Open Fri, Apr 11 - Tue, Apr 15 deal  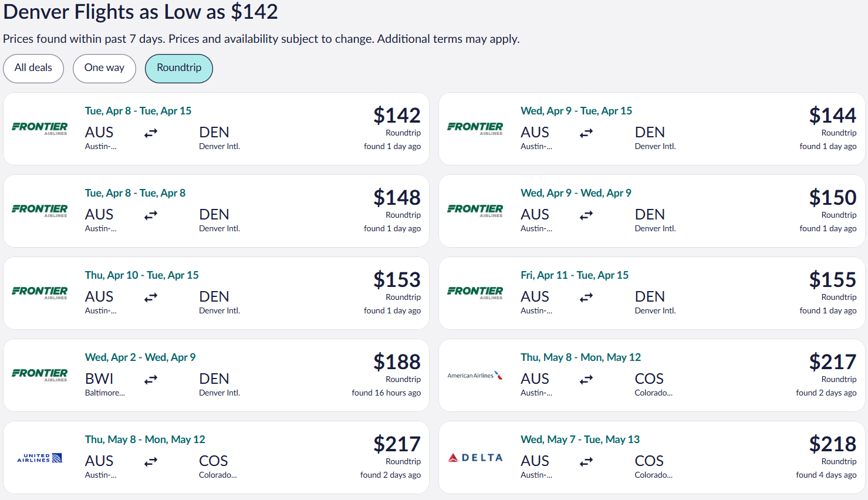tap(652, 293)
